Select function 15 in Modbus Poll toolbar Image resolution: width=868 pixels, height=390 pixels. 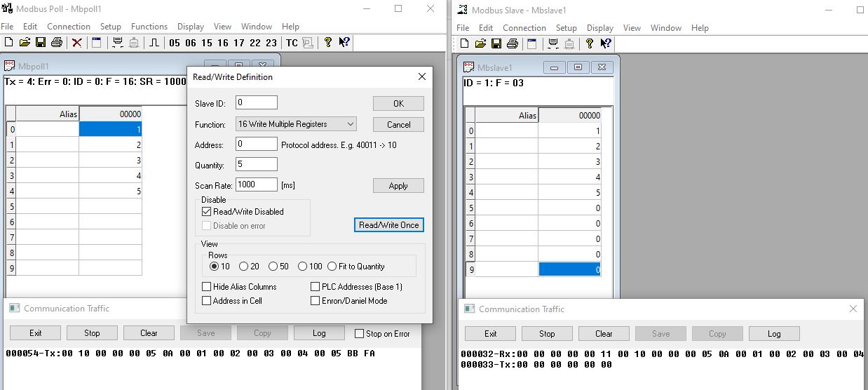tap(207, 43)
